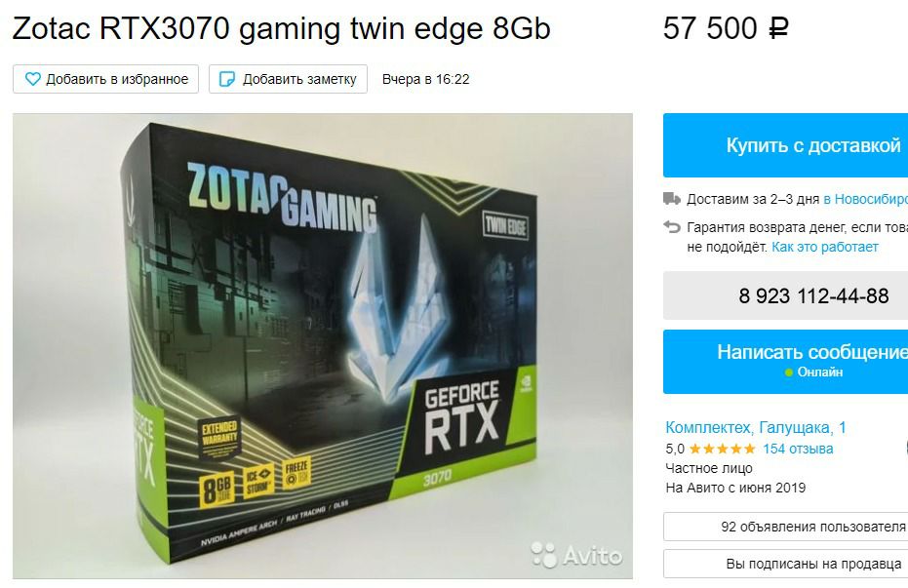Open the Добавить заметку note button

[x=289, y=79]
